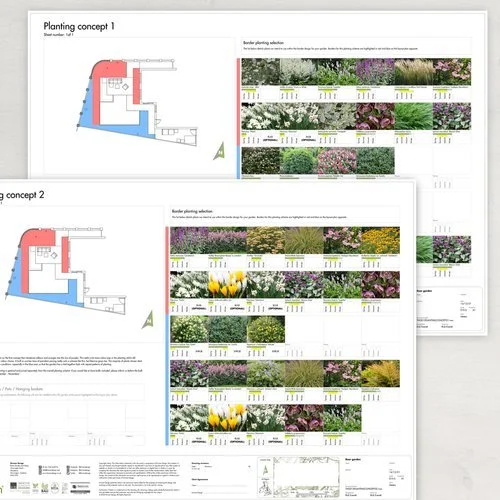Open the maroon hellebore photo on concept 1 sheet
This screenshot has height=500, width=500.
(x=375, y=116)
